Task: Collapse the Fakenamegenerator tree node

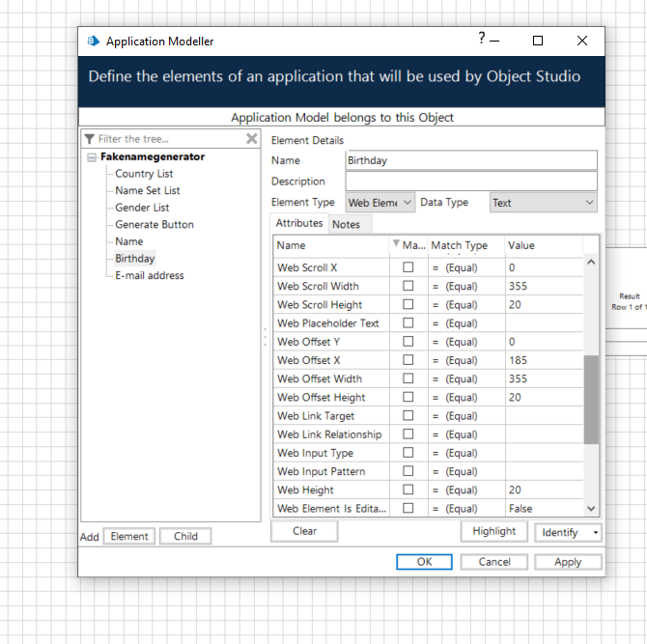Action: point(91,156)
